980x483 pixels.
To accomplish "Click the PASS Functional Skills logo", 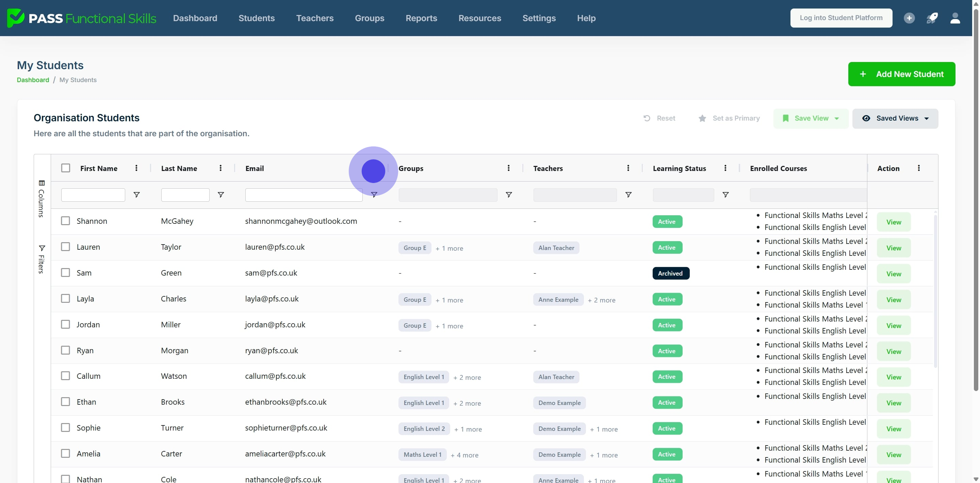I will point(81,18).
